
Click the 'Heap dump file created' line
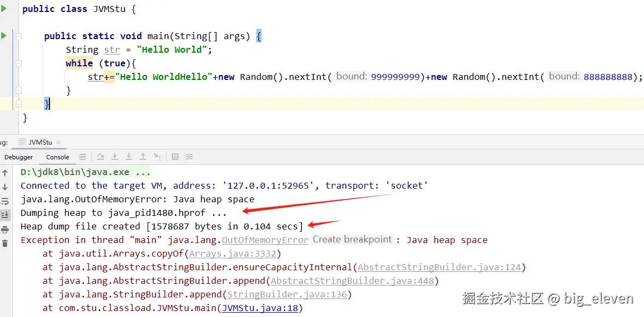[162, 226]
